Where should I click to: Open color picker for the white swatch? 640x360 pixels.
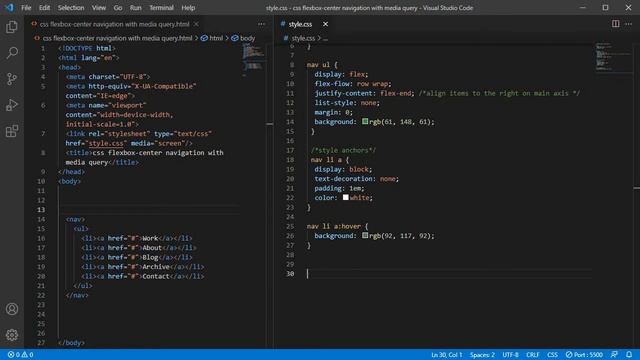(x=346, y=197)
